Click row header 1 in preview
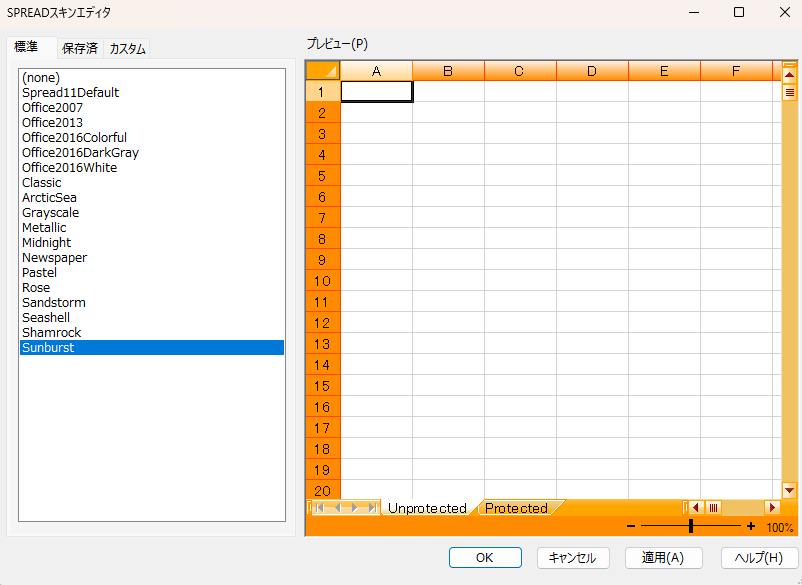The width and height of the screenshot is (802, 585). (x=323, y=92)
